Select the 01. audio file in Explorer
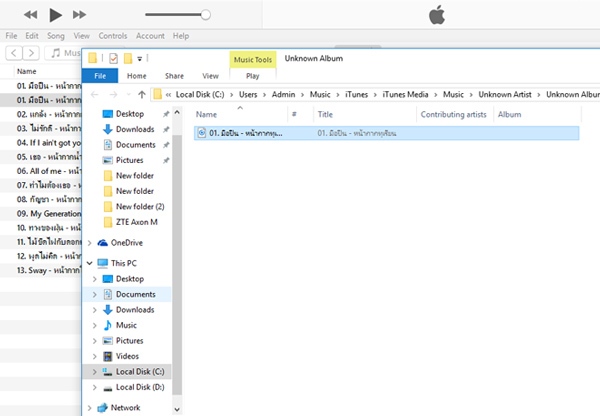 tap(386, 133)
